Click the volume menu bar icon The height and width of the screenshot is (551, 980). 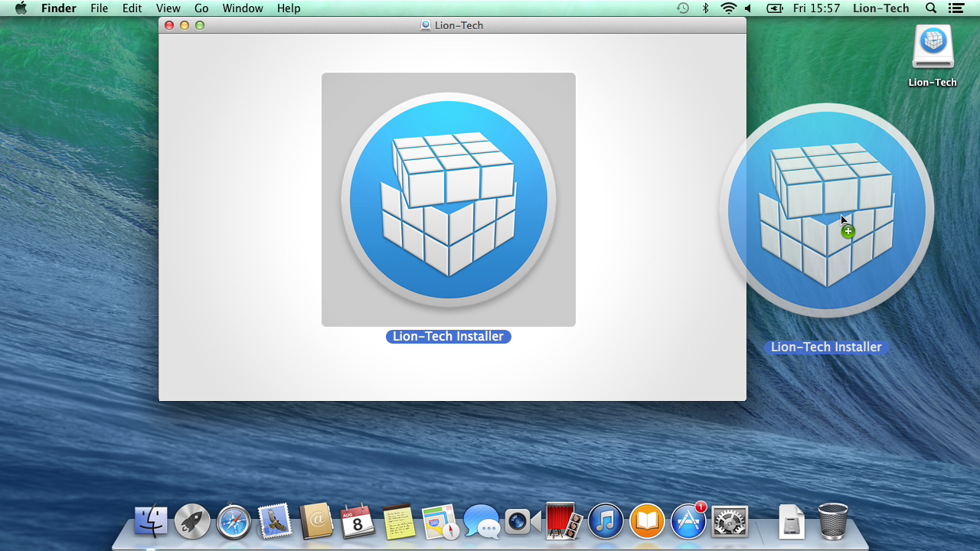[749, 8]
